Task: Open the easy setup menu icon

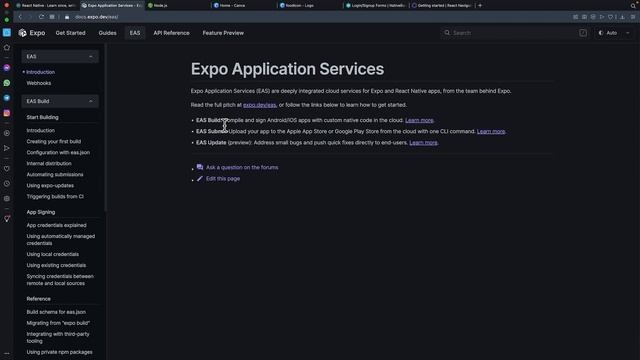Action: click(633, 17)
